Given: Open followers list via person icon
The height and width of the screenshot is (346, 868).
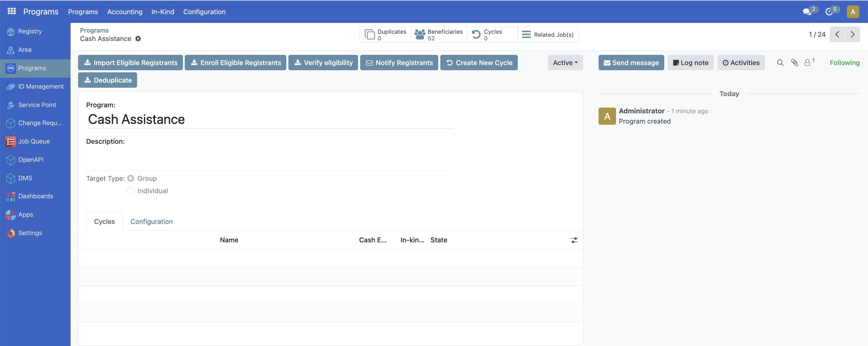Looking at the screenshot, I should [808, 63].
